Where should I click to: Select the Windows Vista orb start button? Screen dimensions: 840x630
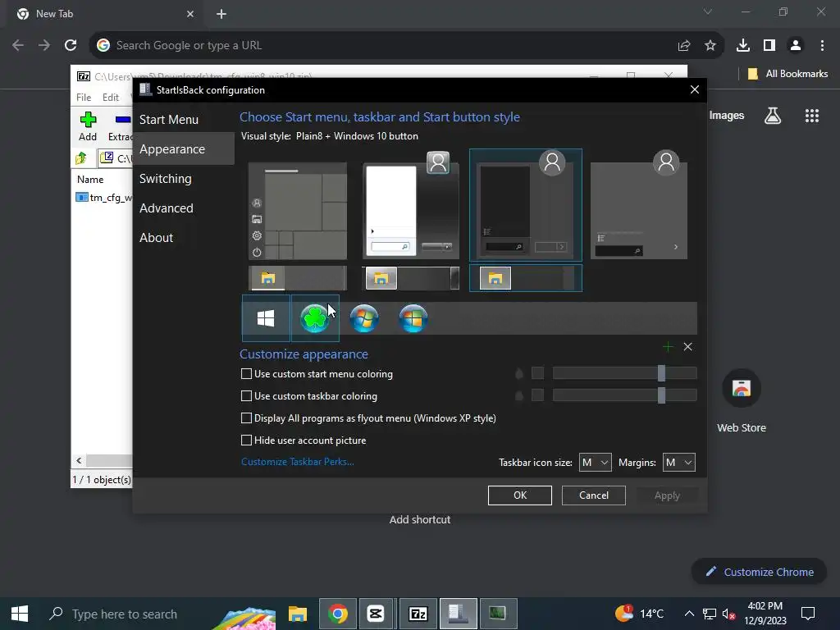[x=413, y=318]
